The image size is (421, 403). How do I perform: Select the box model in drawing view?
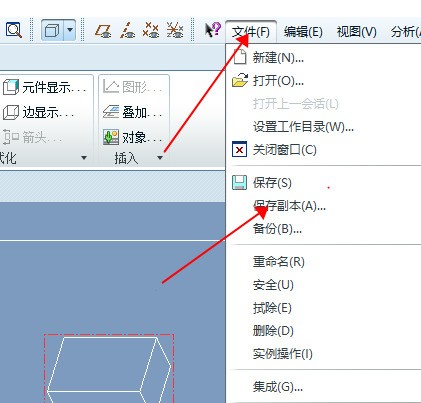click(109, 368)
